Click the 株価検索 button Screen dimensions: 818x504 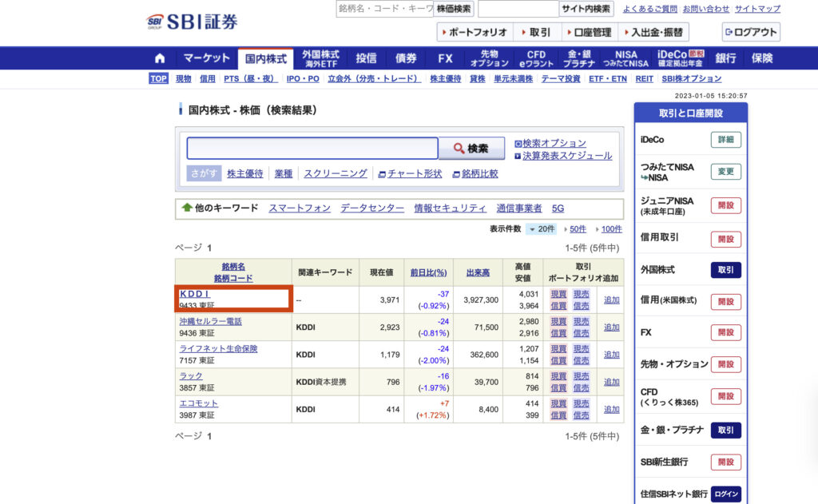pyautogui.click(x=454, y=9)
